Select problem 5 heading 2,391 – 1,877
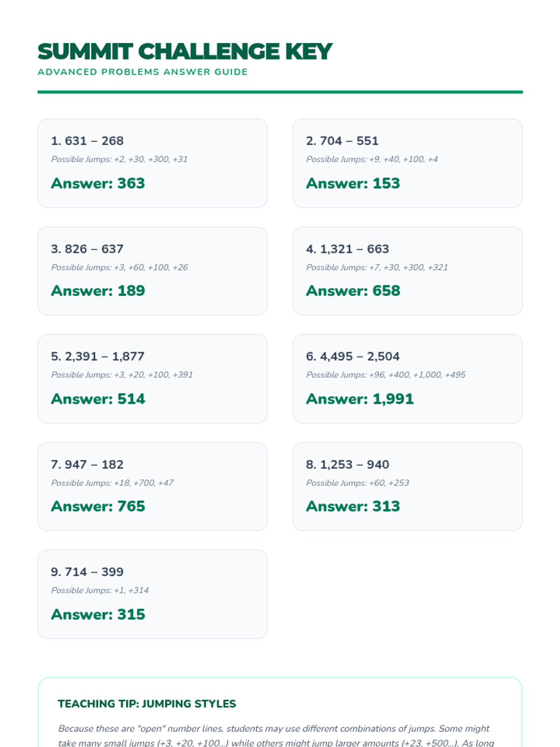This screenshot has height=747, width=560. tap(98, 356)
